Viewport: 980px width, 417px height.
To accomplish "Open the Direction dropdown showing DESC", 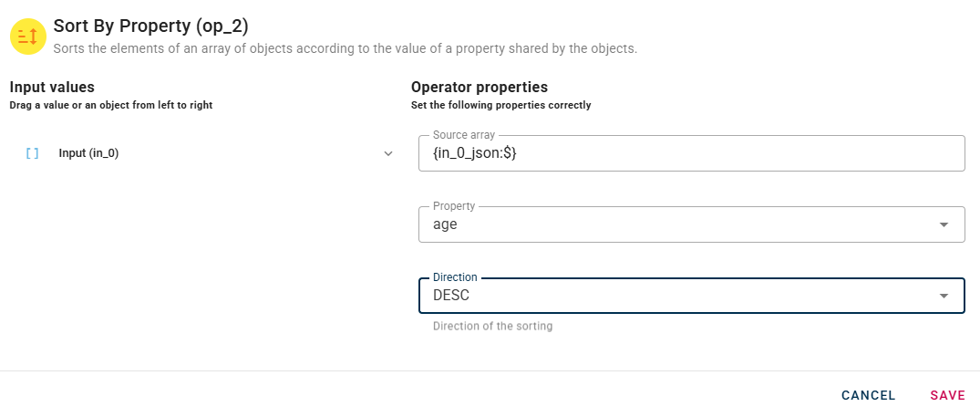I will coord(675,296).
